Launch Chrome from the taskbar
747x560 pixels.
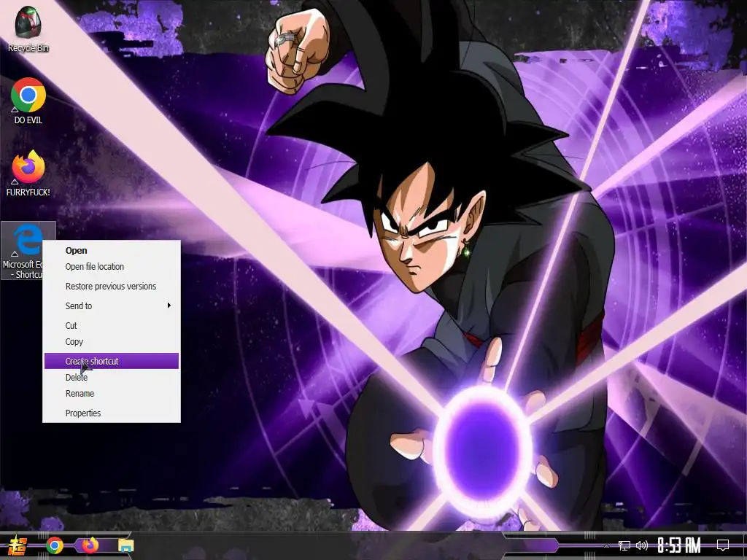55,545
